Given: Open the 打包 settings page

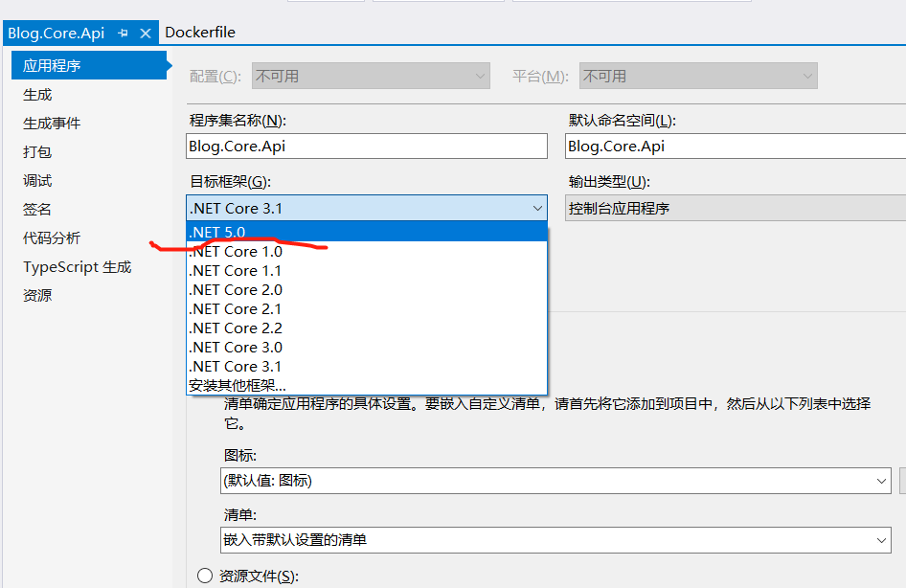Looking at the screenshot, I should point(37,152).
